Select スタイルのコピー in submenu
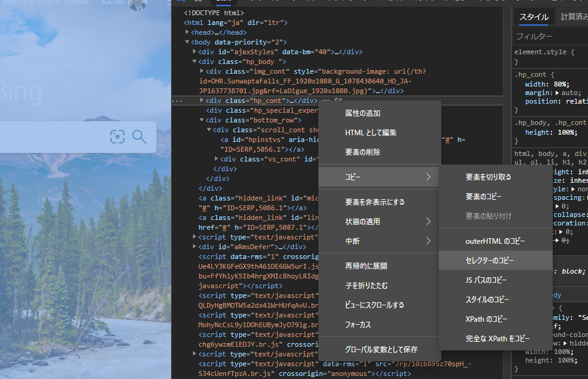The image size is (588, 379). coord(495,299)
